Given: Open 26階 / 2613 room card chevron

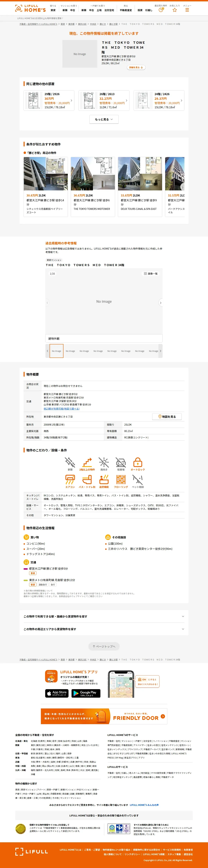Looking at the screenshot, I should click(127, 100).
